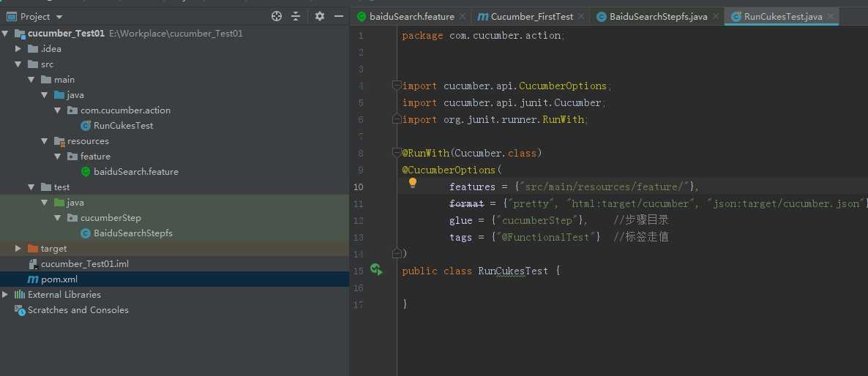Viewport: 868px width, 376px height.
Task: Click the Collapse All icon in Project panel
Action: 296,16
